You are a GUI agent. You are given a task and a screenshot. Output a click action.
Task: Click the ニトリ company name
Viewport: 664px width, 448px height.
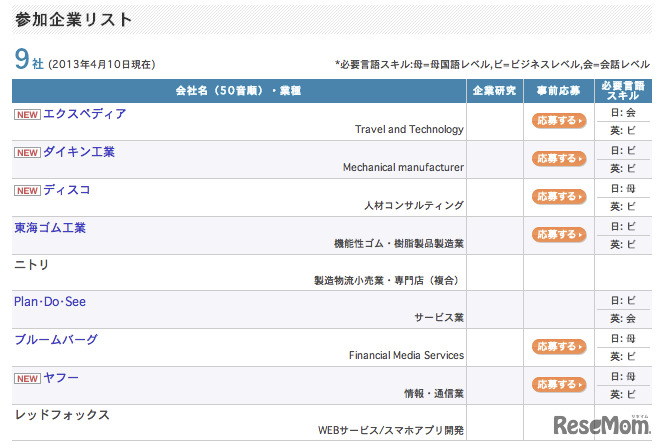tap(32, 265)
